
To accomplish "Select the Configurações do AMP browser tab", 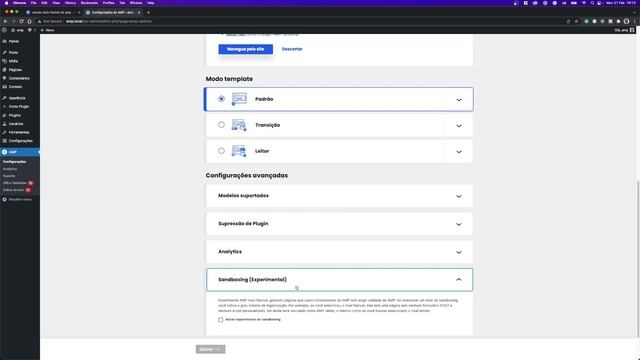I will pyautogui.click(x=113, y=13).
